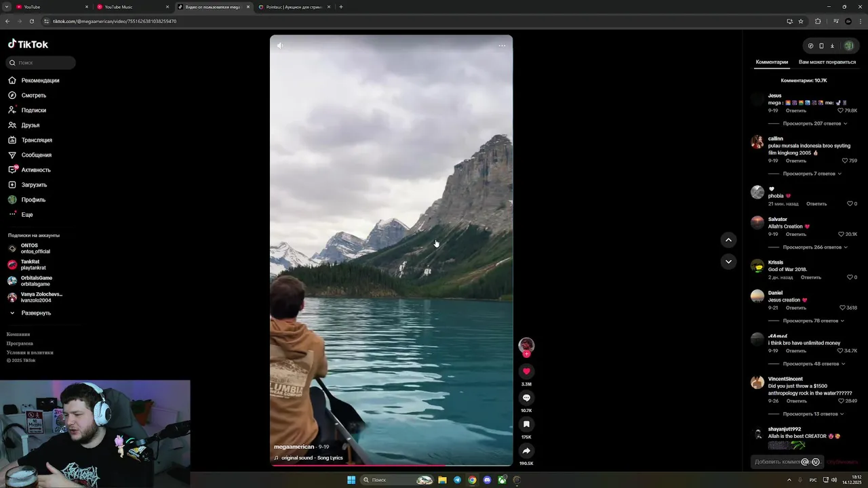Like callinn comment with 759 heart

pos(845,161)
